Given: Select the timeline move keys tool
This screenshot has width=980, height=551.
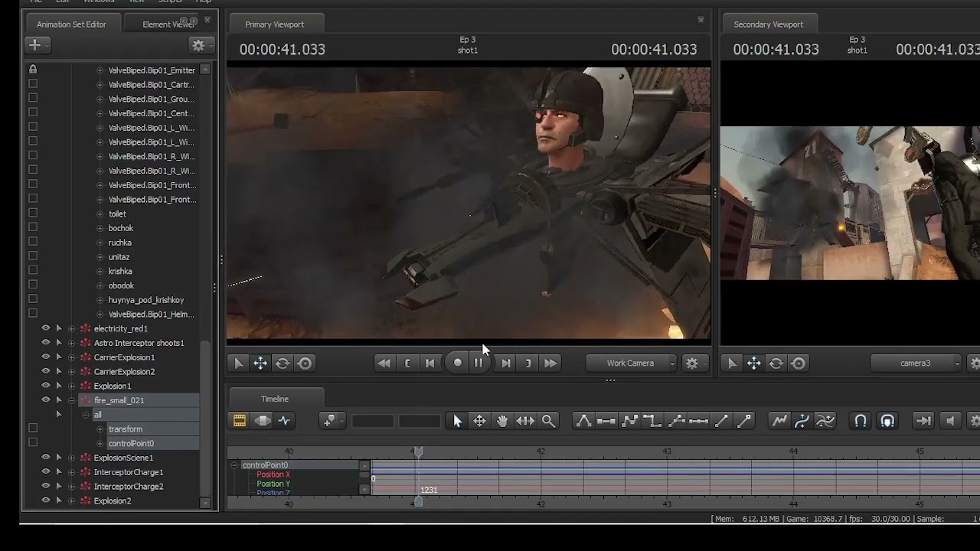Looking at the screenshot, I should 479,421.
